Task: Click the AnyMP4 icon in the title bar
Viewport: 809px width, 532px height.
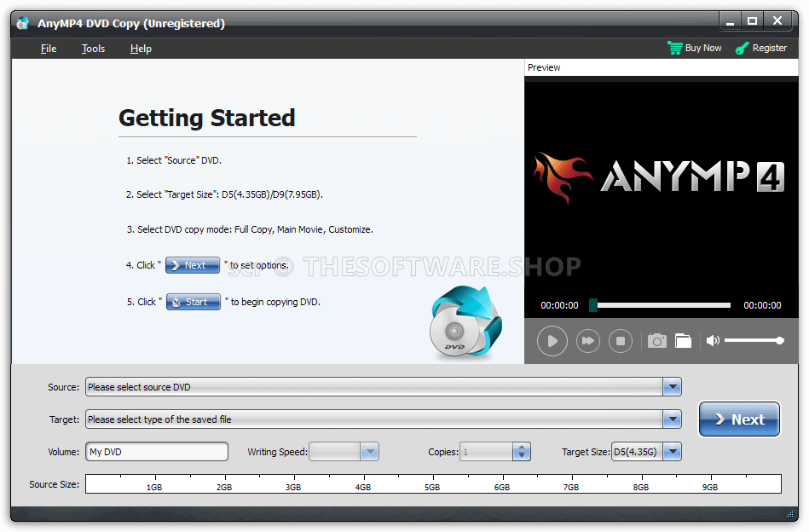Action: 20,22
